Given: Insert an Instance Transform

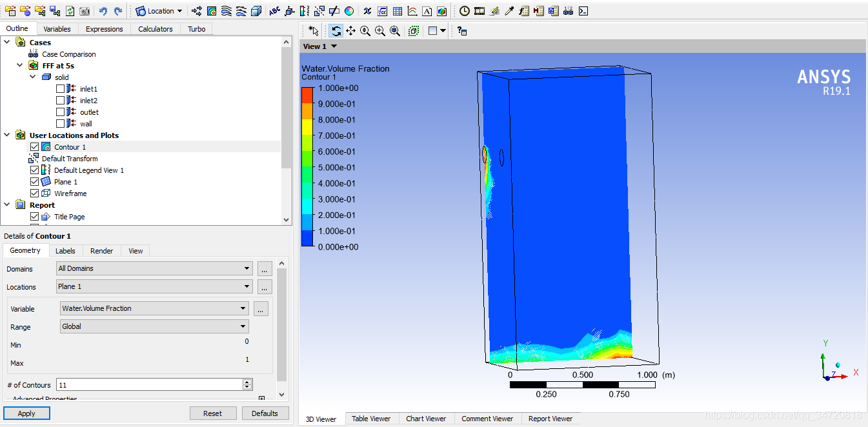Looking at the screenshot, I should tap(319, 11).
